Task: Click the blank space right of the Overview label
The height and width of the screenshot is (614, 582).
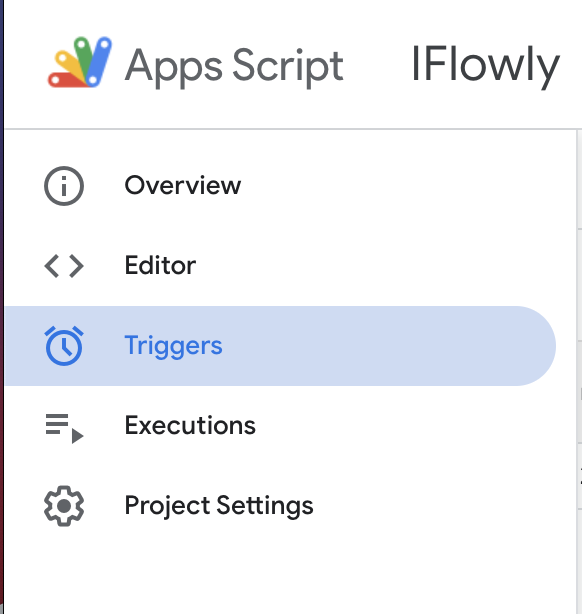Action: pyautogui.click(x=407, y=186)
